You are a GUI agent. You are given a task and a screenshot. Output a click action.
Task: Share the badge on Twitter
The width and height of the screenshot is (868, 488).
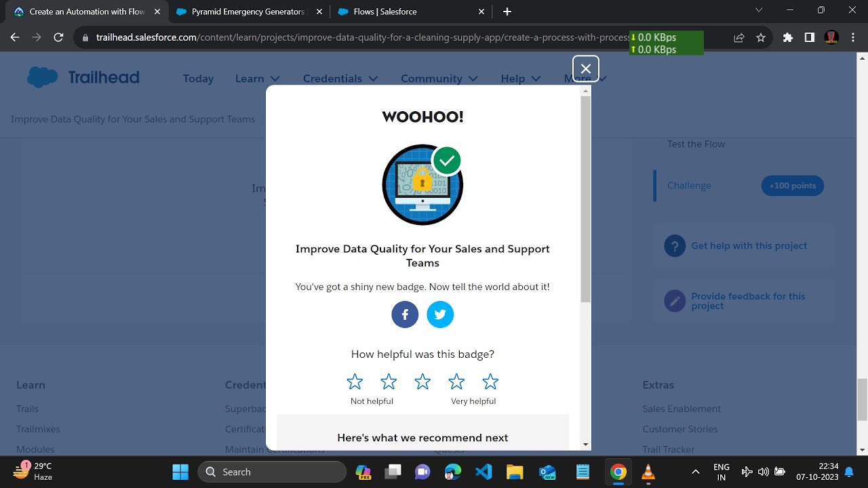[440, 314]
